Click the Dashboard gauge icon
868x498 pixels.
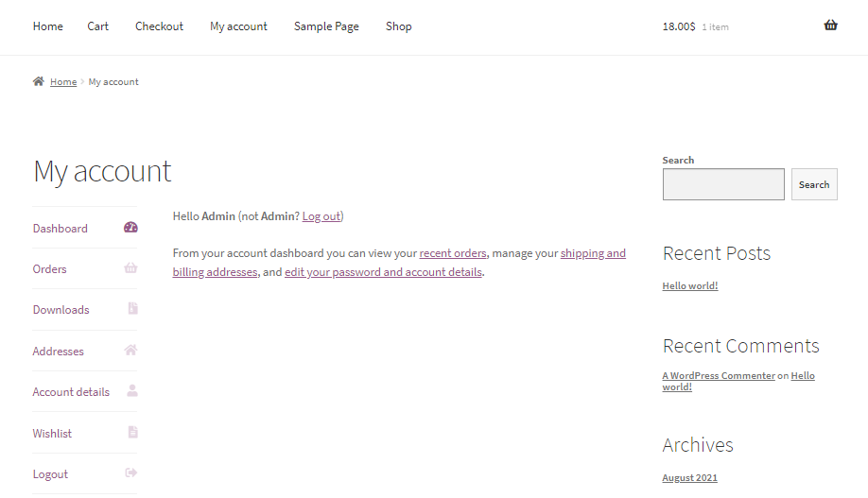(x=130, y=228)
